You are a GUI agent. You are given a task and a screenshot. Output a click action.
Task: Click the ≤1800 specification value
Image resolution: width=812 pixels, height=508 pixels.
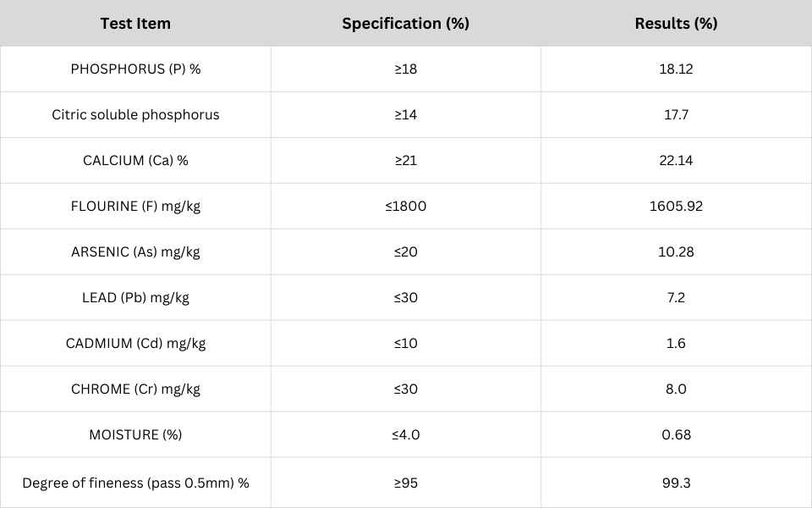tap(405, 207)
